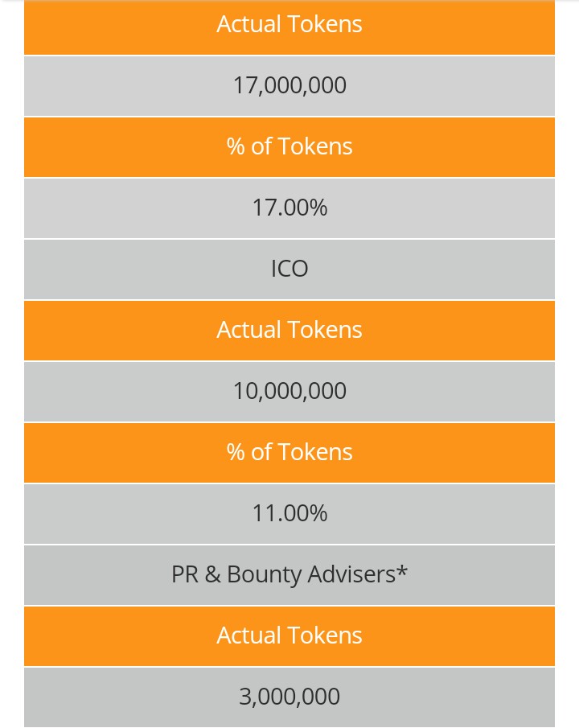Click the % of Tokens header above 11.00%
Viewport: 579px width, 728px height.
[289, 453]
